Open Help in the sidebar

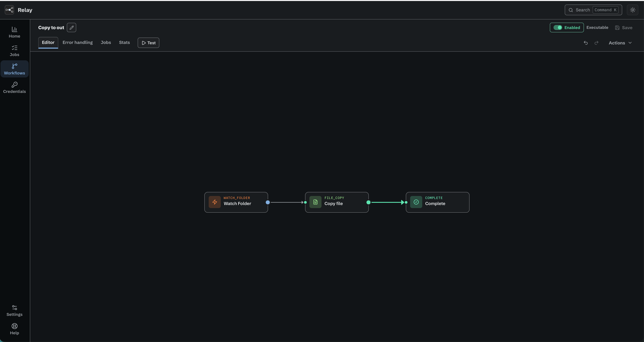click(x=14, y=329)
